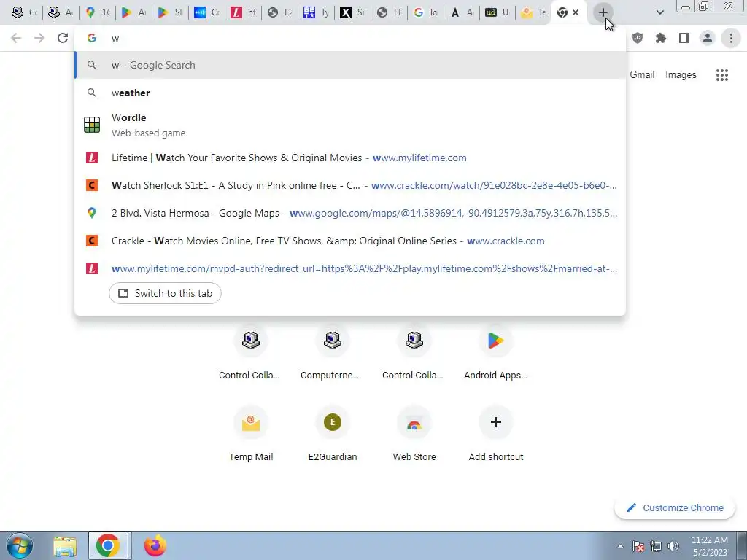Open the network status tray icon
Screen dimensions: 747x560
click(656, 546)
